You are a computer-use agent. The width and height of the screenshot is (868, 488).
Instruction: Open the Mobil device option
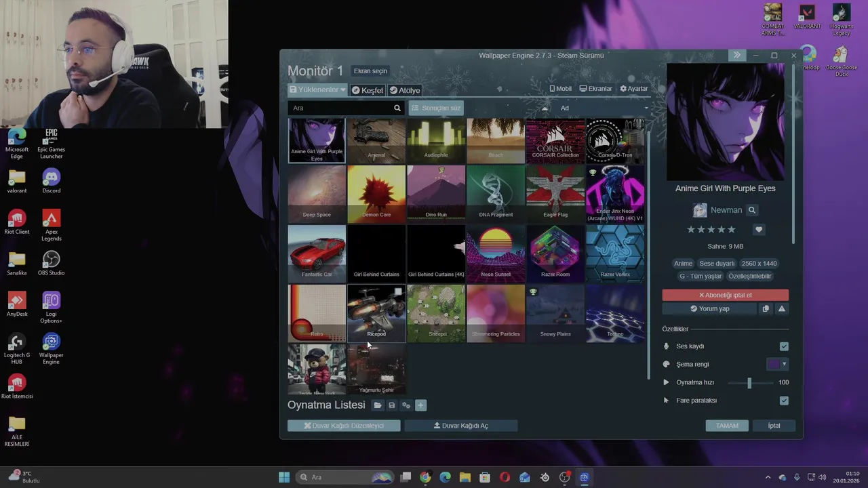point(560,89)
